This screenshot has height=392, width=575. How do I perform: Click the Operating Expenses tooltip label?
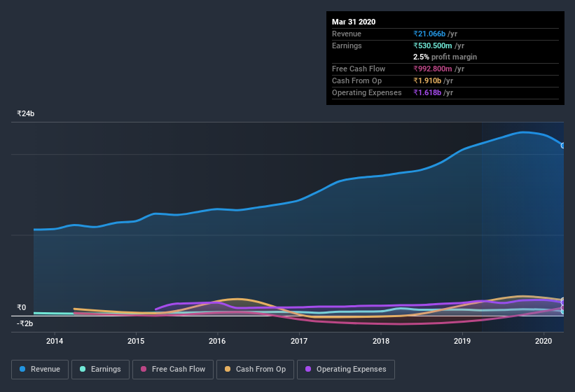point(367,92)
